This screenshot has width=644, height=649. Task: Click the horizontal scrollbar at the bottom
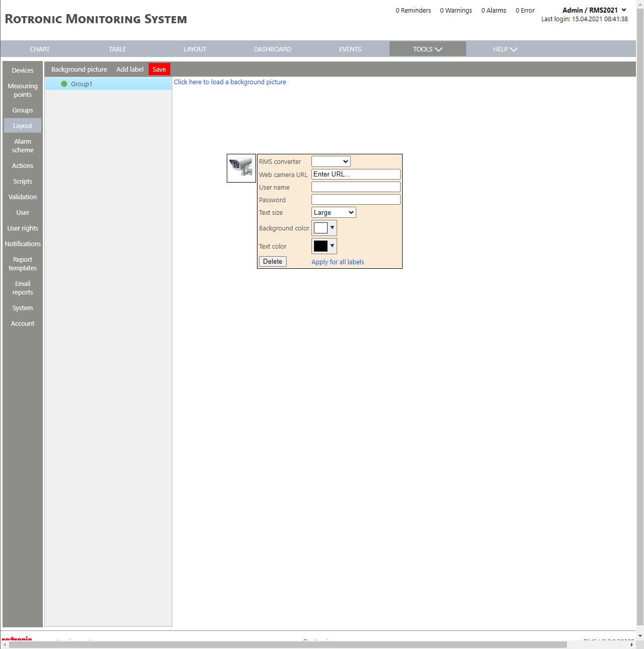click(x=288, y=644)
